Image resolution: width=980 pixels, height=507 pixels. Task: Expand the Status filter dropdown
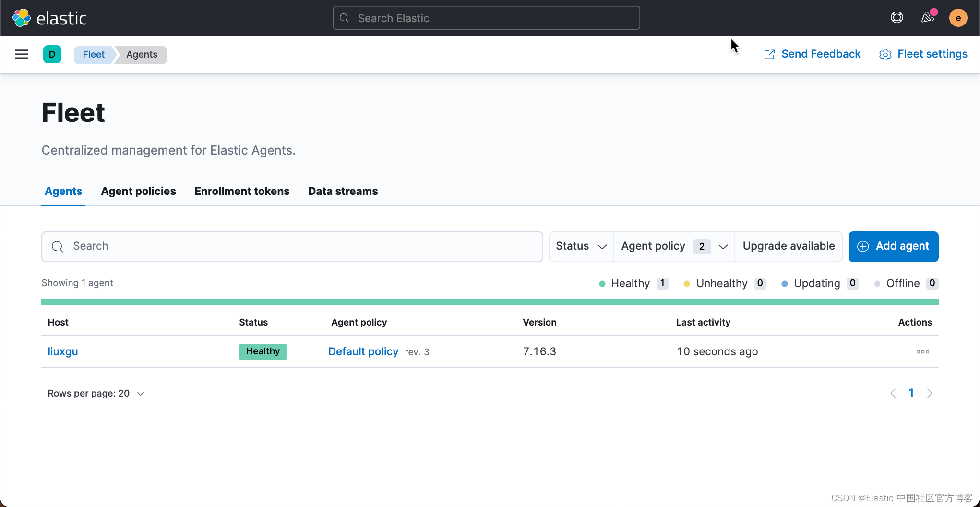tap(581, 246)
